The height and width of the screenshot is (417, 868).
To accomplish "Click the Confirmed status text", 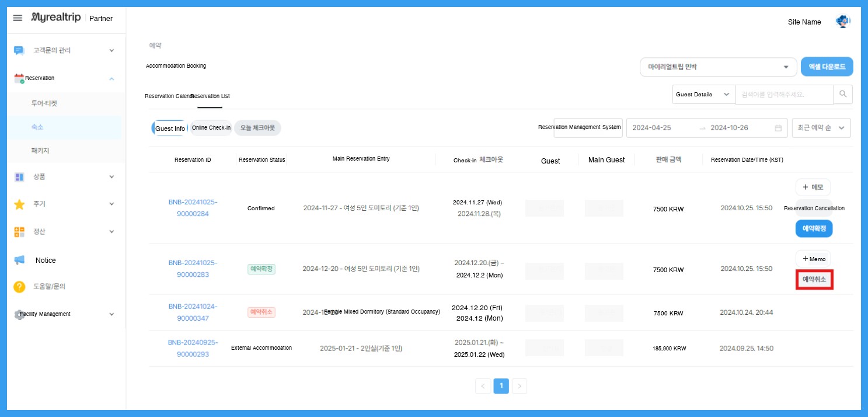I will 261,208.
